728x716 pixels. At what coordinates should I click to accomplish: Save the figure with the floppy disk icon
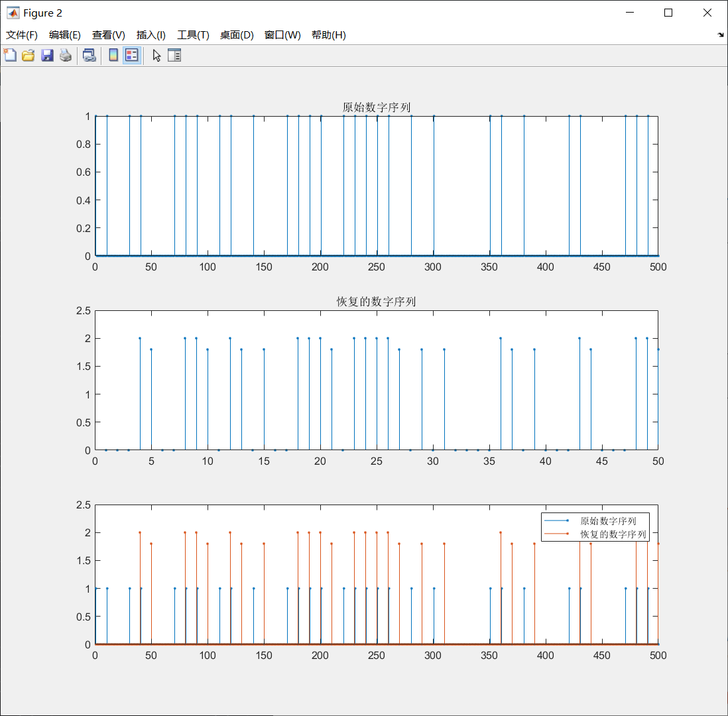click(47, 55)
